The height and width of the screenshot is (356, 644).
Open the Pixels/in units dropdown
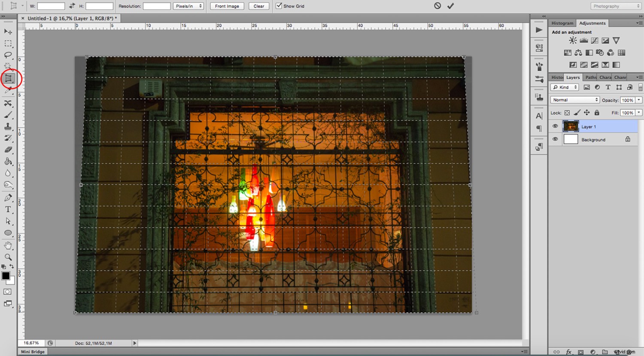[x=188, y=6]
